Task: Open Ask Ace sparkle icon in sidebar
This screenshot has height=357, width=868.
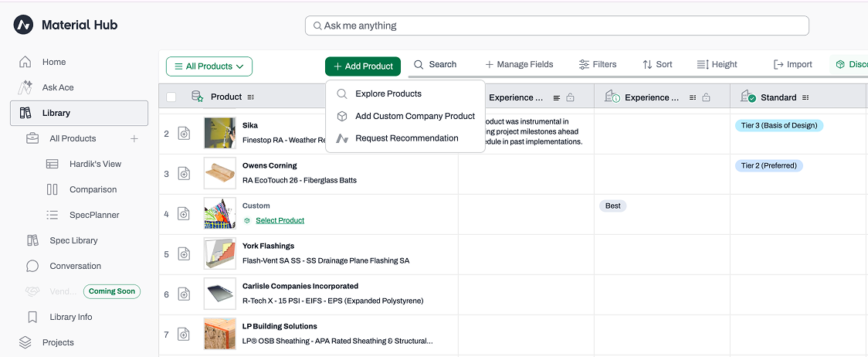Action: pos(25,87)
